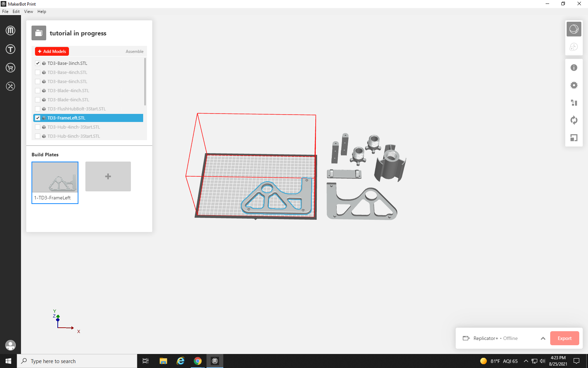Click the Export button

[x=565, y=338]
